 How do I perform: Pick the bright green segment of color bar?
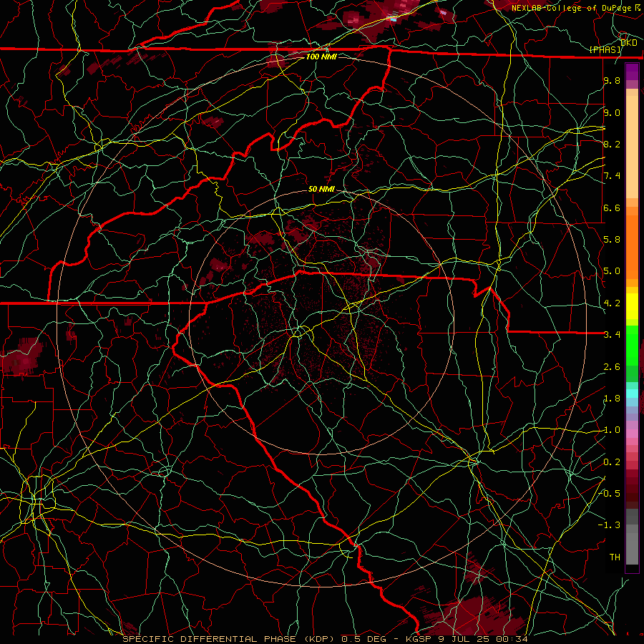(x=632, y=345)
